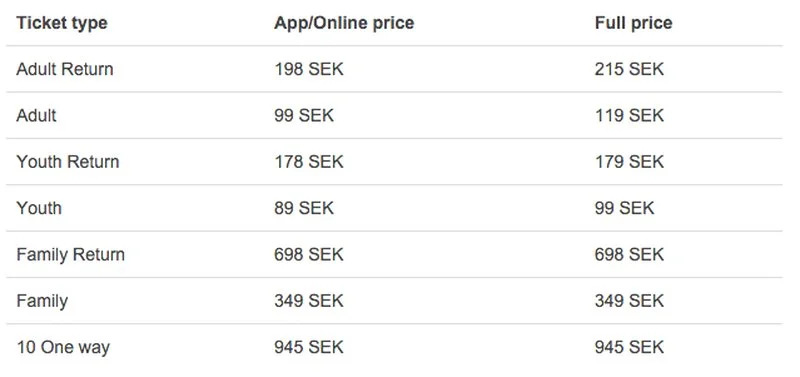Image resolution: width=800 pixels, height=377 pixels.
Task: Click the 945 SEK full price value
Action: click(629, 347)
